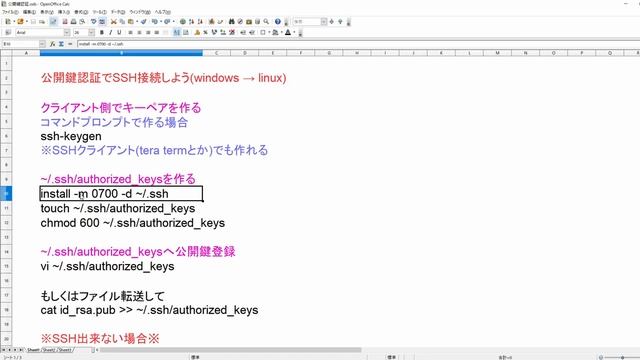
Task: Open the Borders dropdown arrow
Action: 269,32
